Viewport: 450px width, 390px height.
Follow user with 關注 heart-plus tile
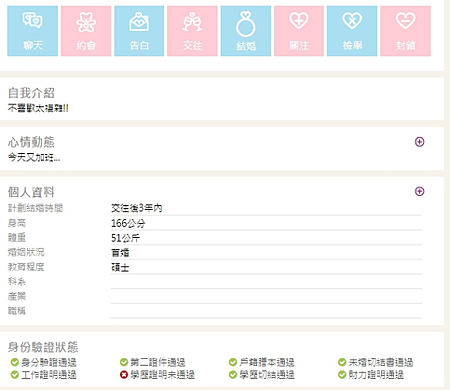[x=299, y=31]
